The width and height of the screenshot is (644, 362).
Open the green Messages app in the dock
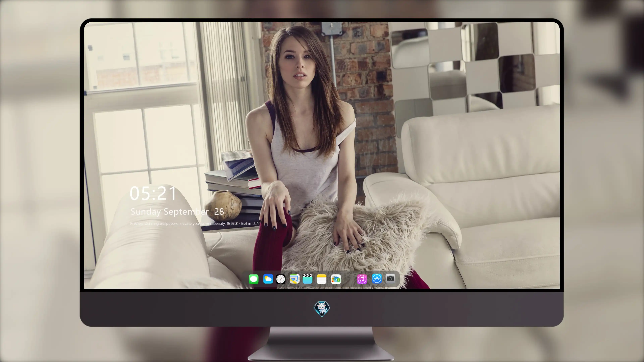click(254, 279)
